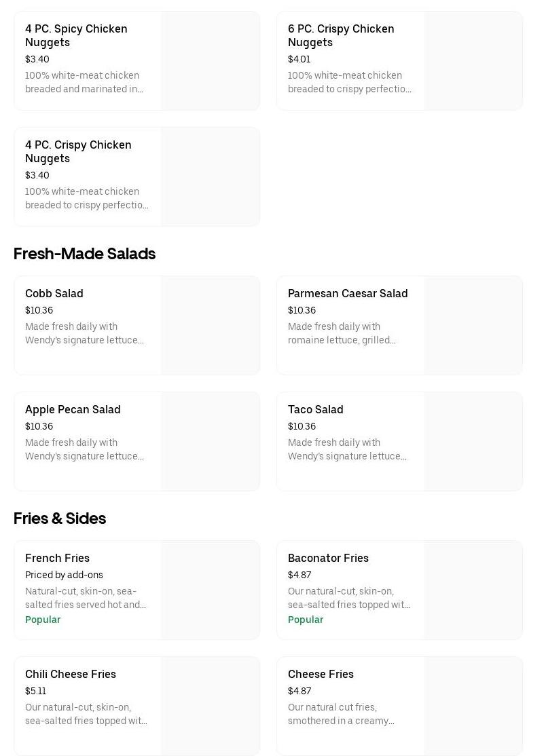The width and height of the screenshot is (546, 756).
Task: Click the Taco Salad image placeholder
Action: coord(473,441)
